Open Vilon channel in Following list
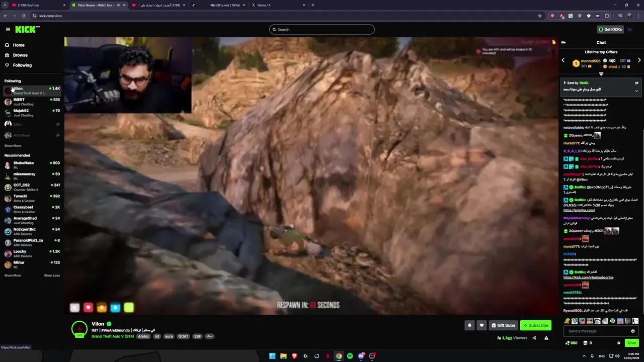Viewport: 644px width, 362px height. [32, 90]
